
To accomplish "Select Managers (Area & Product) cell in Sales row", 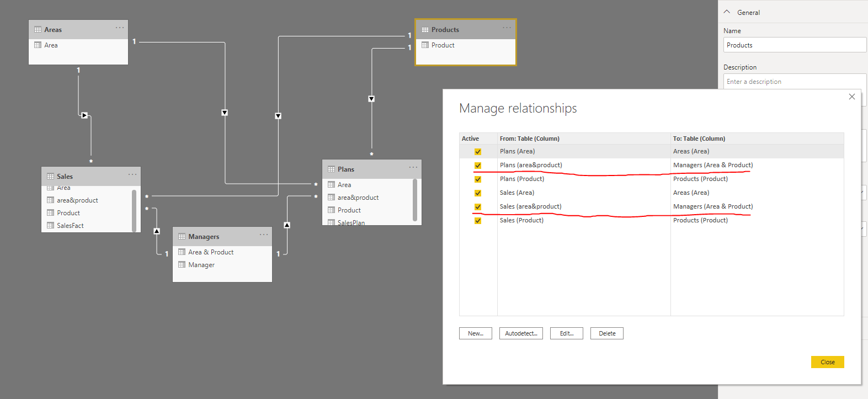I will coord(757,206).
